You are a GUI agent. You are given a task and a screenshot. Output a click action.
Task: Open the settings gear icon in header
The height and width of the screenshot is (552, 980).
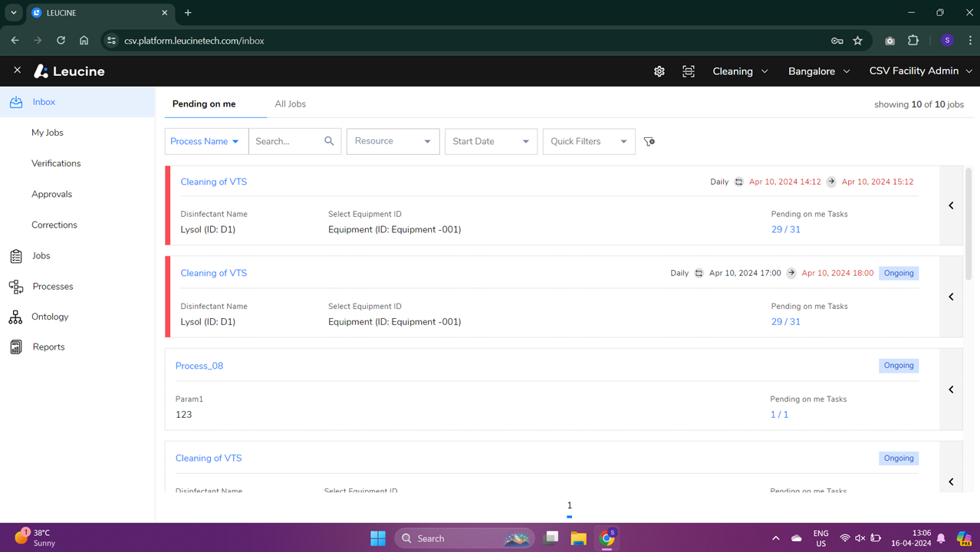coord(659,71)
